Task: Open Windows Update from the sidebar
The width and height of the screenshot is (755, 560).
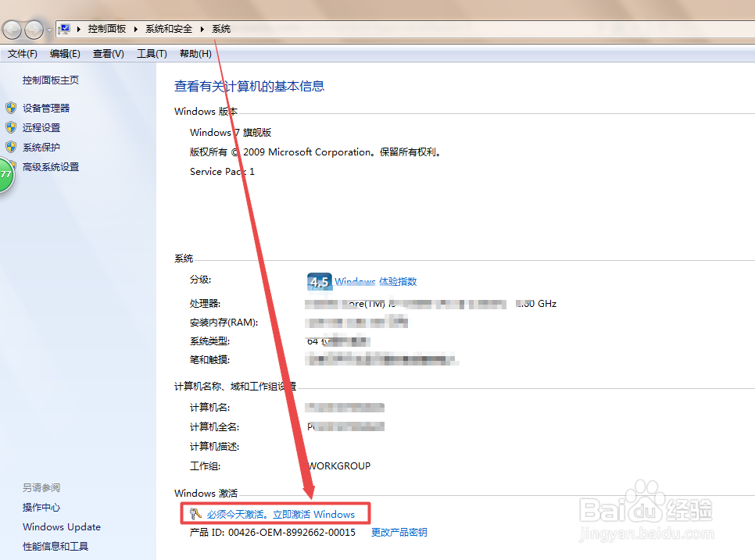Action: point(62,526)
